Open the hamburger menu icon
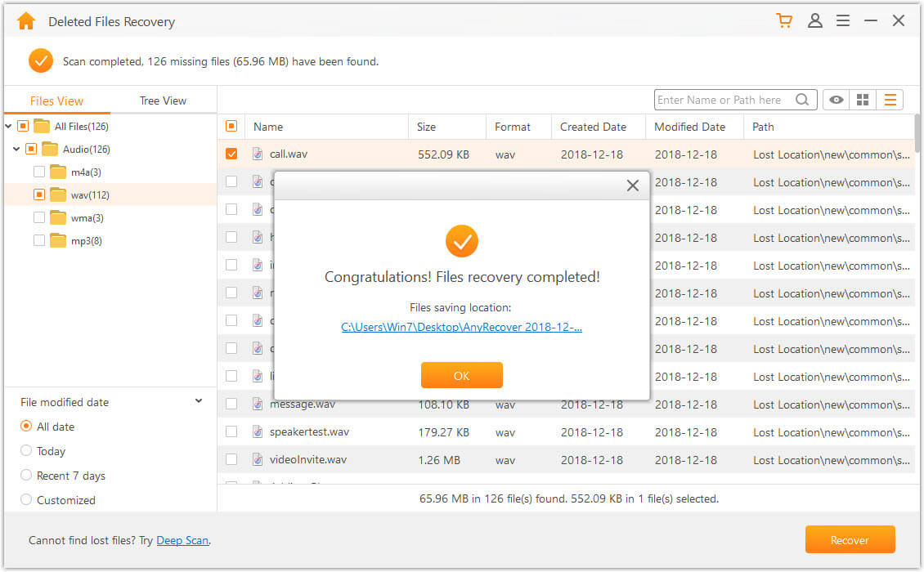The width and height of the screenshot is (924, 572). tap(843, 20)
